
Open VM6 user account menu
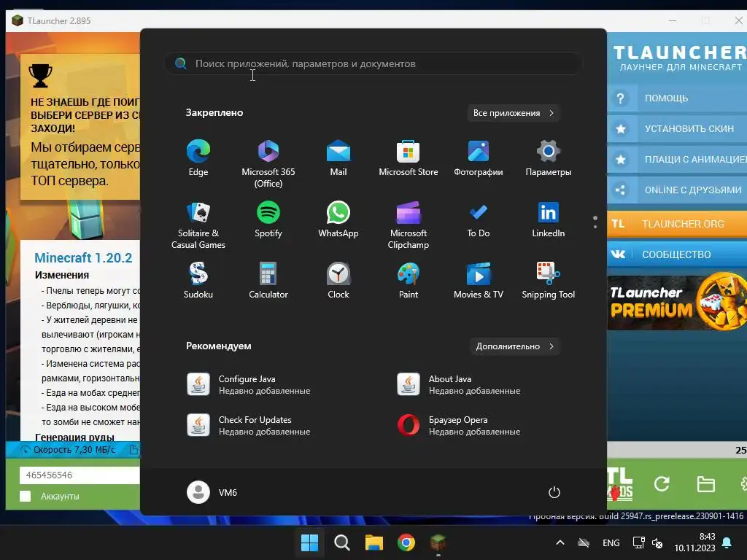click(212, 492)
